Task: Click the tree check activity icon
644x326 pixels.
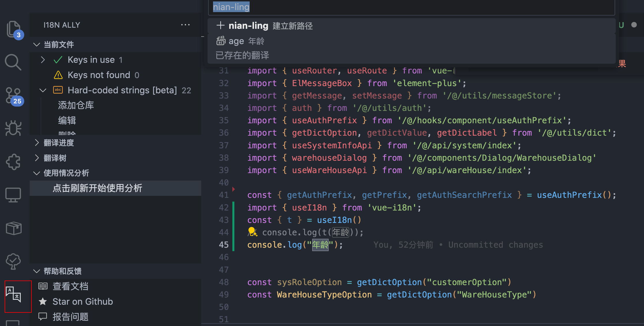Action: point(13,261)
